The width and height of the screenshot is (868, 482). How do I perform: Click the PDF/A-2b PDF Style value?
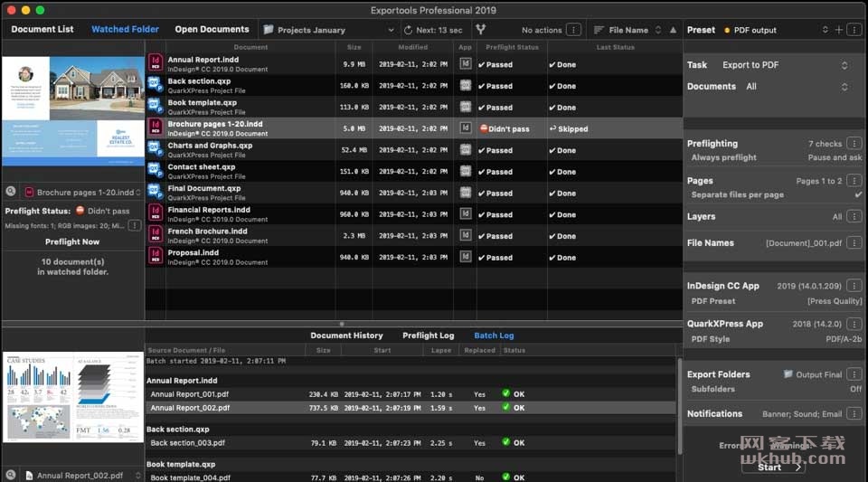point(844,339)
